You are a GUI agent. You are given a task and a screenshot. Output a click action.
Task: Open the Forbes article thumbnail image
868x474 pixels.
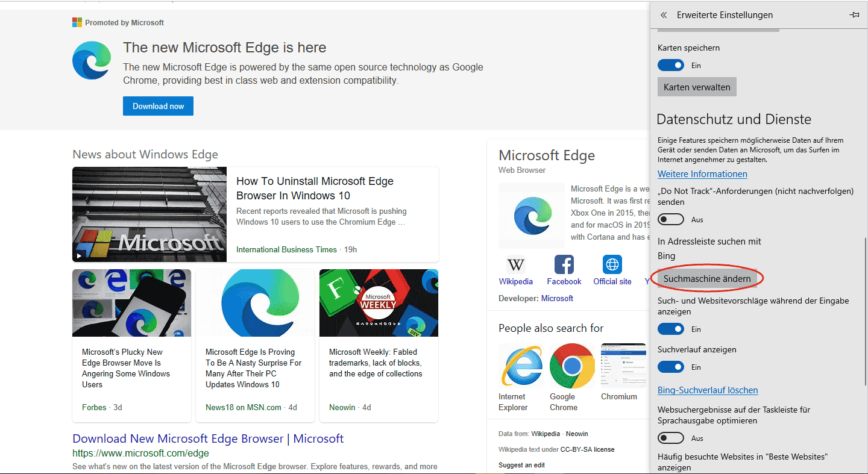131,303
